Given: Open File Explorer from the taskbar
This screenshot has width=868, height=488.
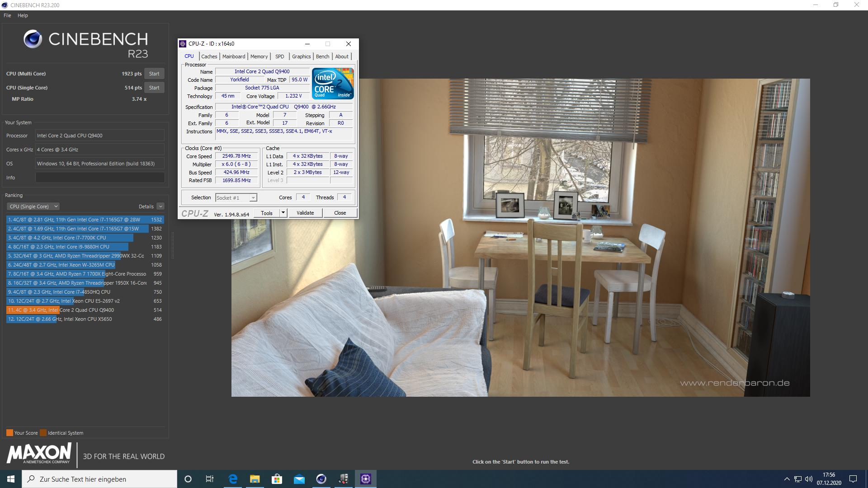Looking at the screenshot, I should click(x=255, y=479).
